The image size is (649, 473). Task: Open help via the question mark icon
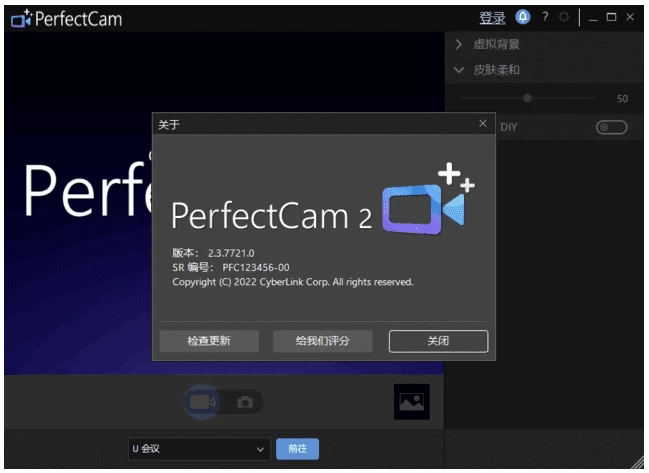click(x=546, y=18)
